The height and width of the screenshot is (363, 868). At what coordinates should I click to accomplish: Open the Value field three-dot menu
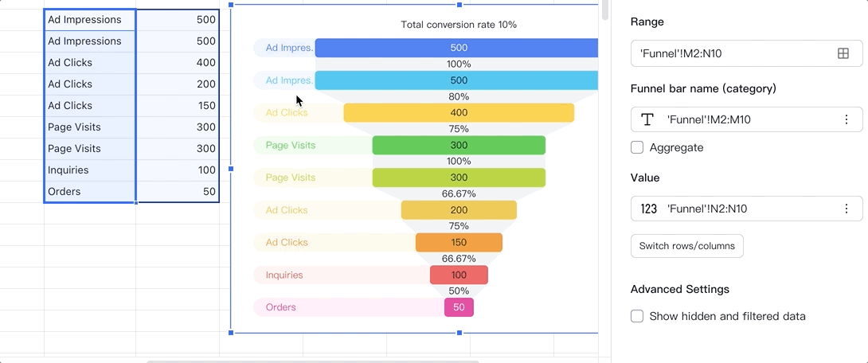pos(846,209)
